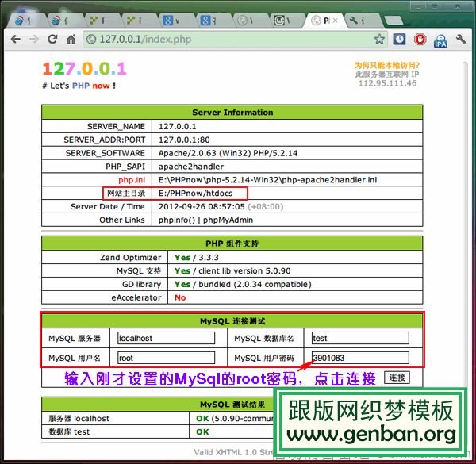
Task: Select the red No for eAccelerator
Action: coord(180,297)
